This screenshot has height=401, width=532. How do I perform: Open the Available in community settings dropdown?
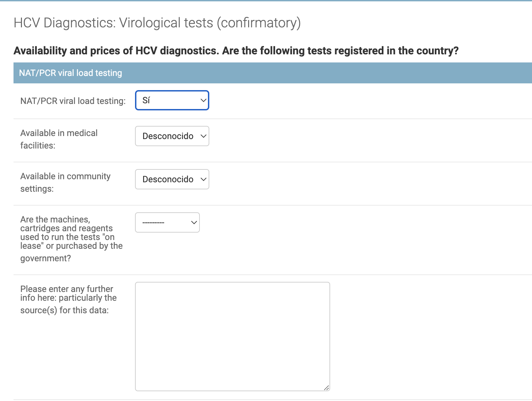[x=172, y=179]
